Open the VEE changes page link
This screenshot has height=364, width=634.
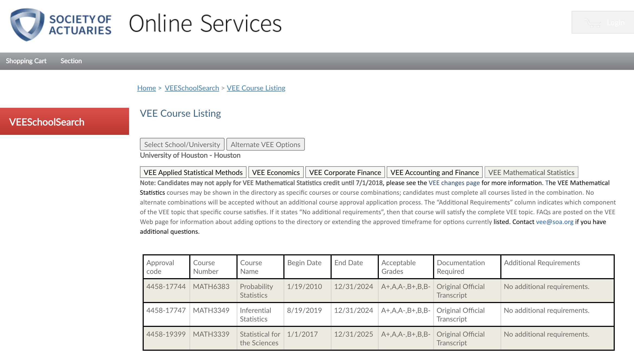(454, 183)
